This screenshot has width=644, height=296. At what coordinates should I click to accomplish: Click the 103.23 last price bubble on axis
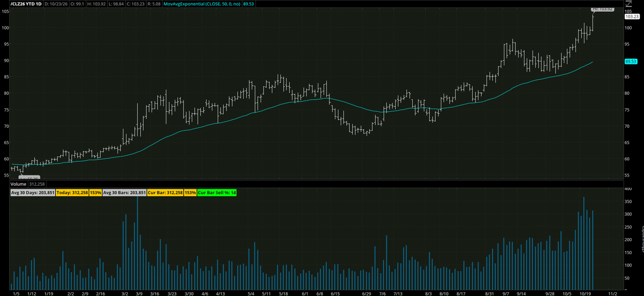[632, 17]
